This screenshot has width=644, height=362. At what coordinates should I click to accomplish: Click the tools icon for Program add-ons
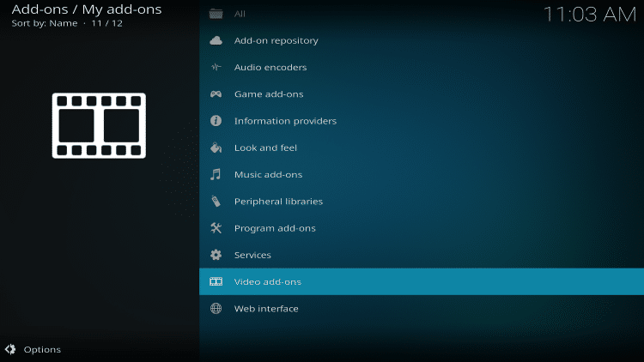tap(216, 228)
